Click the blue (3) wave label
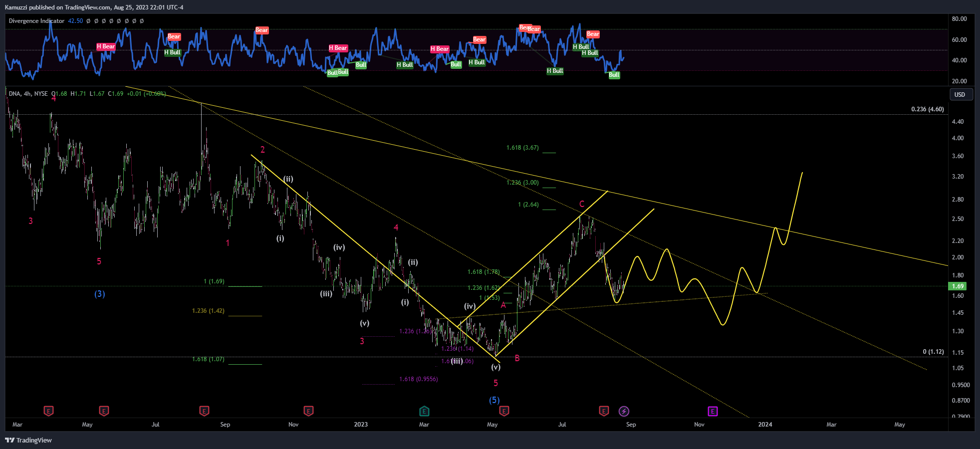 point(100,294)
